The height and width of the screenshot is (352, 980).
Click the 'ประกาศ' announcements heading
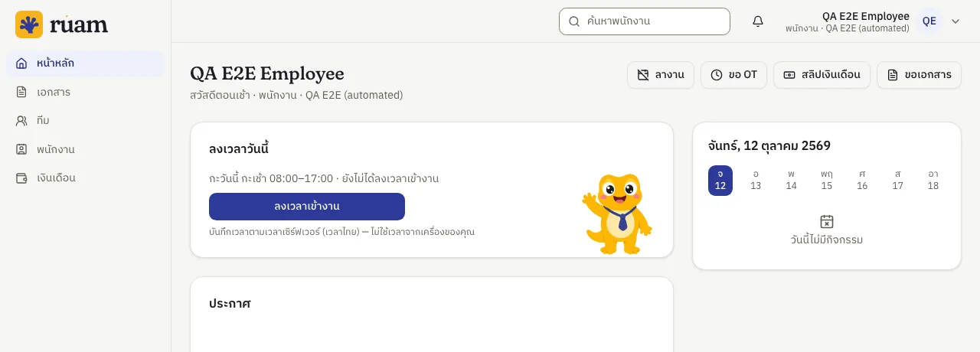230,303
